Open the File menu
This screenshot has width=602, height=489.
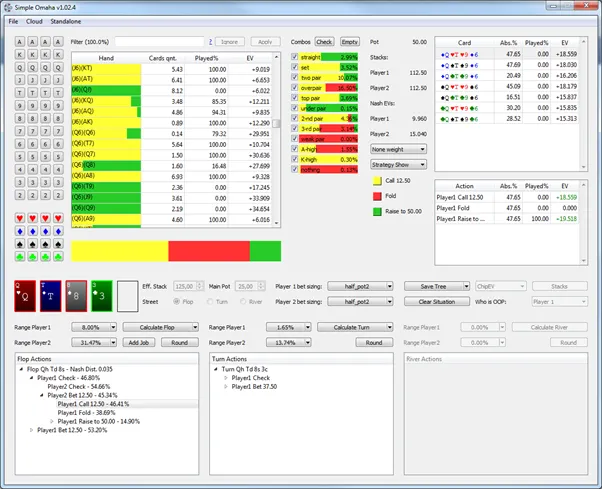pos(14,19)
